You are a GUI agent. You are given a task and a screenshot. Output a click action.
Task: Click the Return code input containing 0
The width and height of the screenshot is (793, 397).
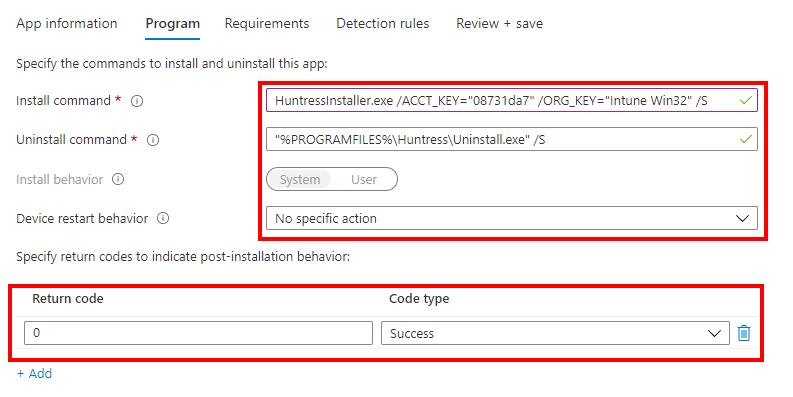[x=198, y=333]
